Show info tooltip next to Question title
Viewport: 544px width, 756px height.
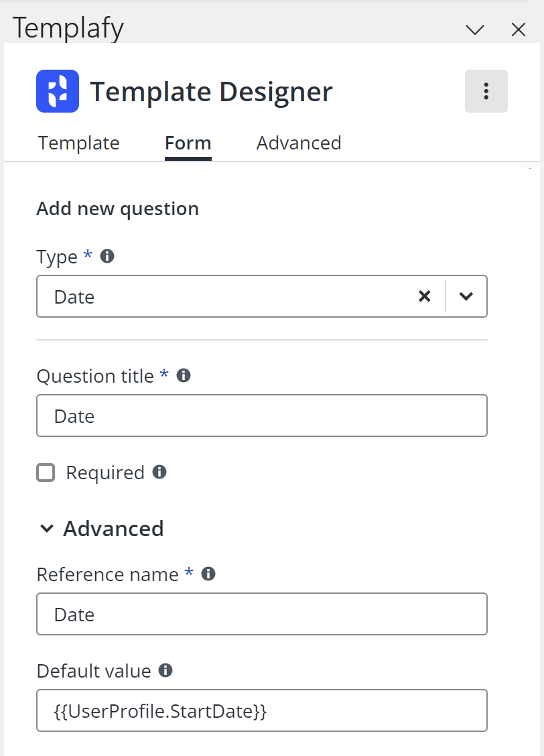184,375
